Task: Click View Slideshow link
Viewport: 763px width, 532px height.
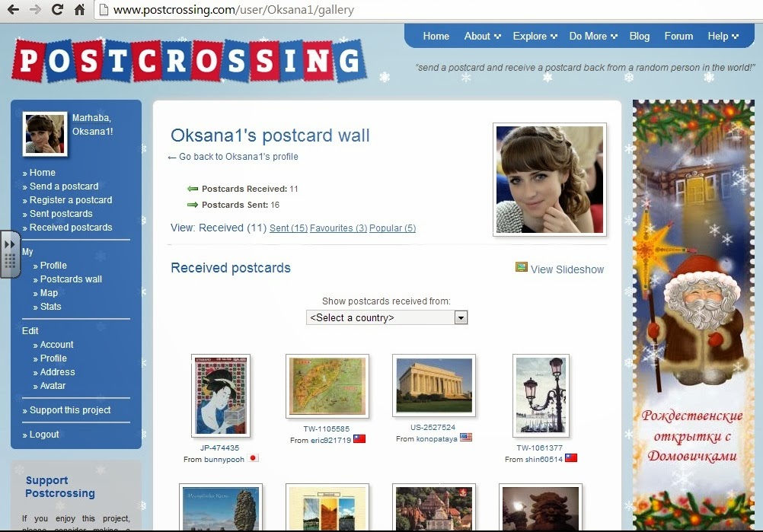Action: pos(567,269)
